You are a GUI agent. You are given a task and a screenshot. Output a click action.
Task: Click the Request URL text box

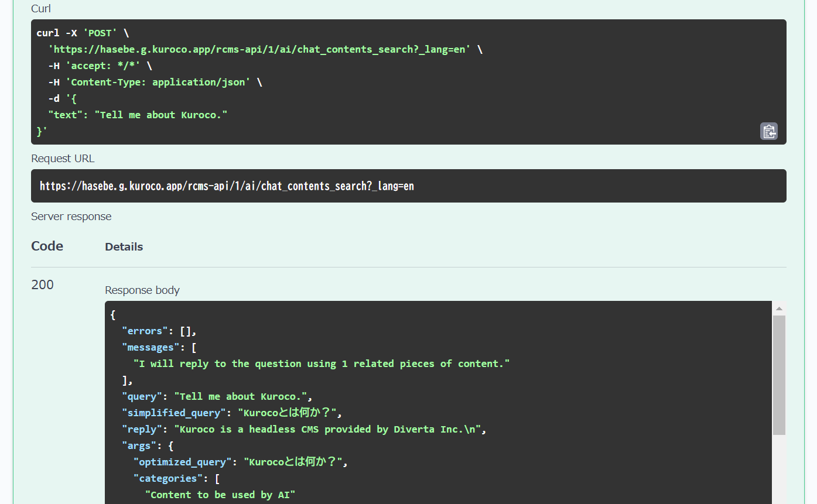point(408,186)
